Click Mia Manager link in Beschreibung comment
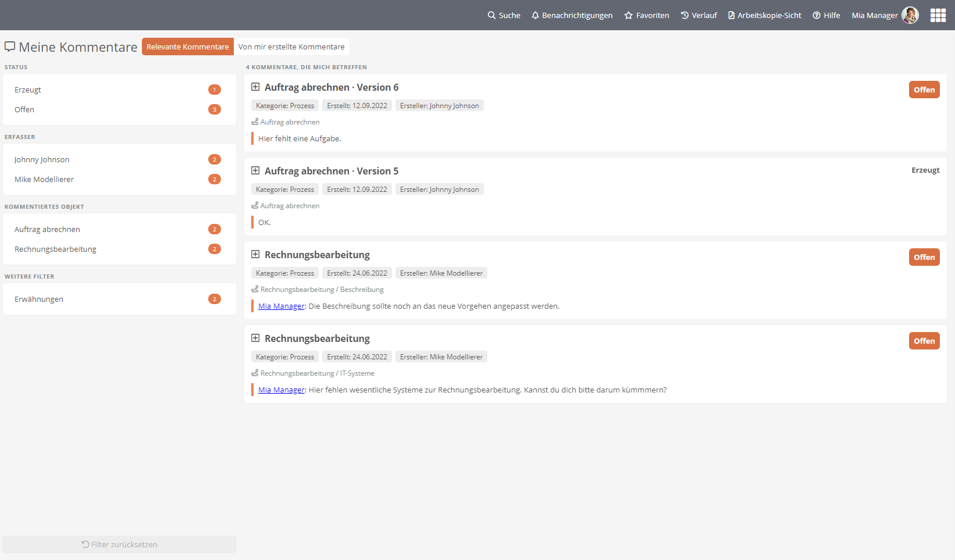This screenshot has height=560, width=955. coord(281,306)
